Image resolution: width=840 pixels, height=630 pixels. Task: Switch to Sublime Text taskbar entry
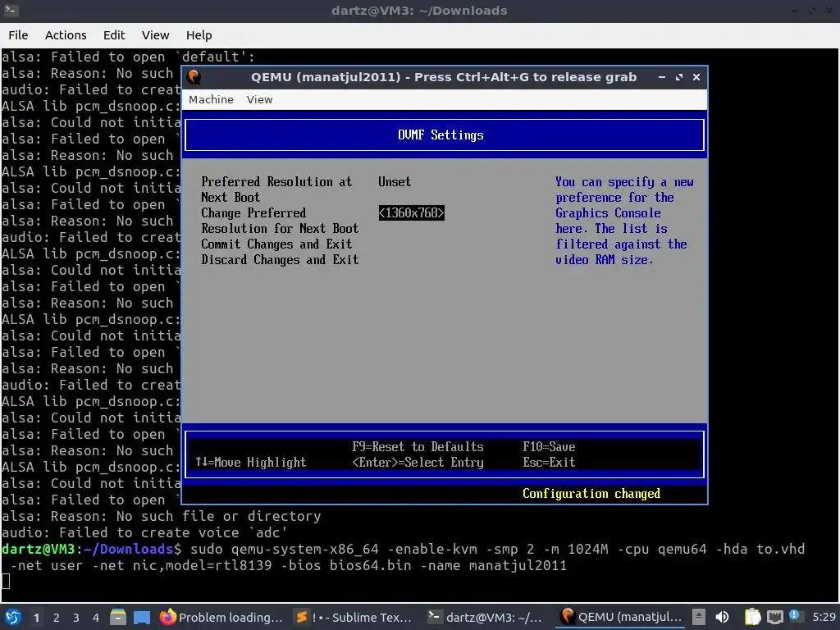tap(354, 617)
